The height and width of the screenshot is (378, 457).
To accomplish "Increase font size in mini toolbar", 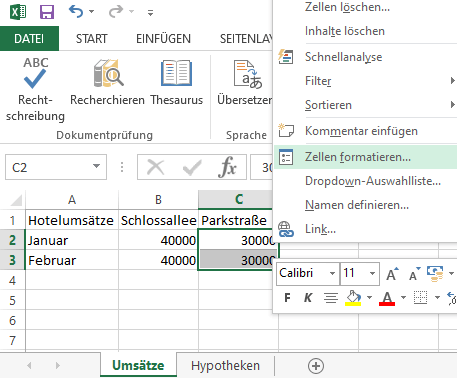I will [x=392, y=274].
